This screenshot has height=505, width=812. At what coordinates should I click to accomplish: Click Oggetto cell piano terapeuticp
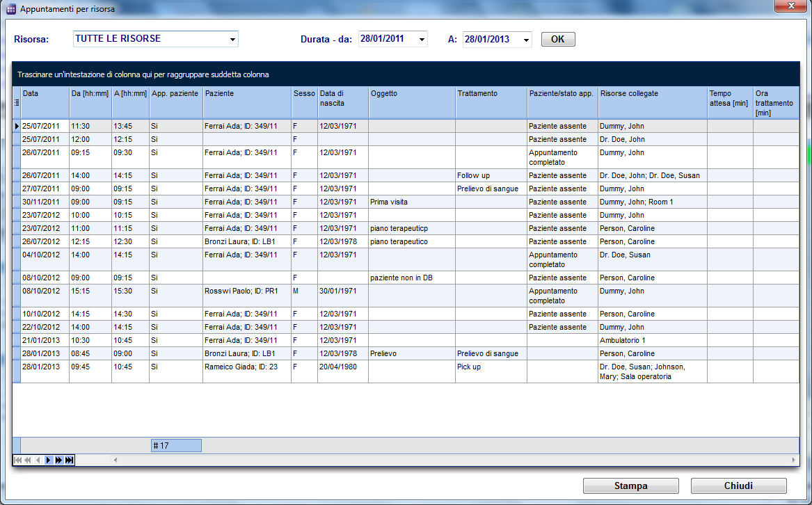(x=412, y=228)
